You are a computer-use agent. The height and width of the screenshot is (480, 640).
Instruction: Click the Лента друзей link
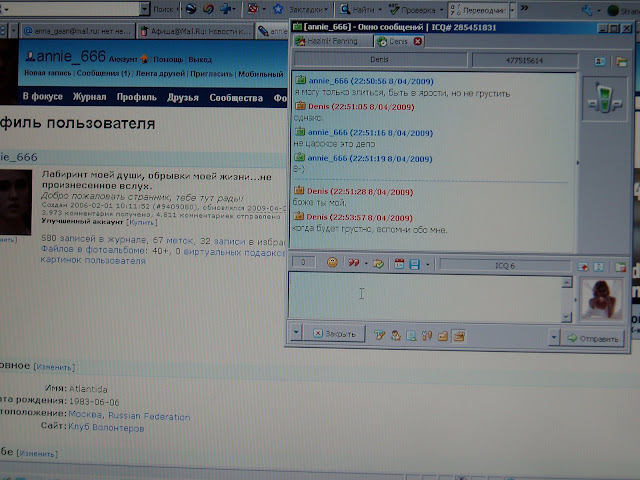click(x=160, y=73)
